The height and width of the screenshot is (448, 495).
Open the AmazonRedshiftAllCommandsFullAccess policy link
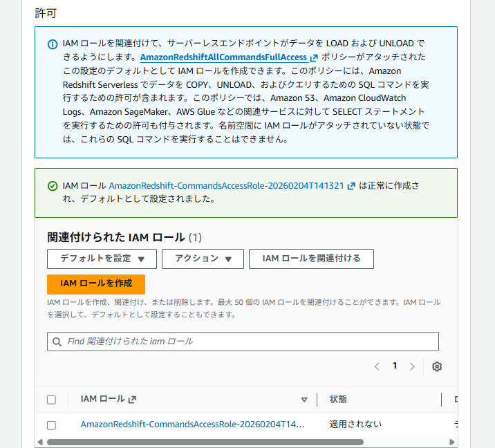pyautogui.click(x=223, y=57)
